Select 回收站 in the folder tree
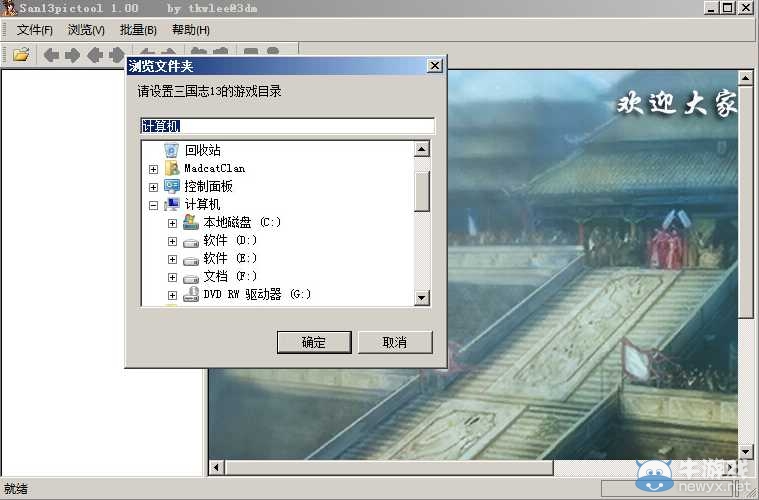 (x=203, y=150)
